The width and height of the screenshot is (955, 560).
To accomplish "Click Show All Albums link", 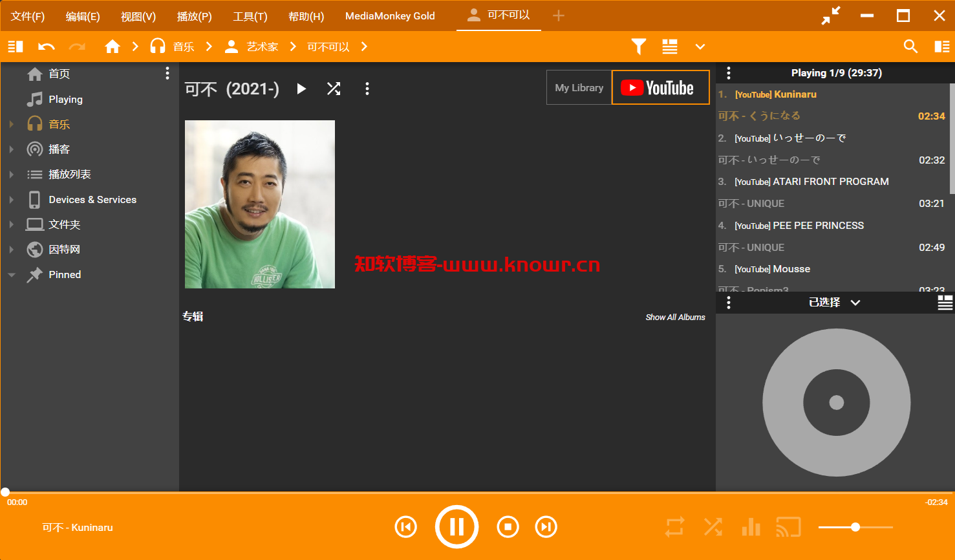I will (675, 317).
